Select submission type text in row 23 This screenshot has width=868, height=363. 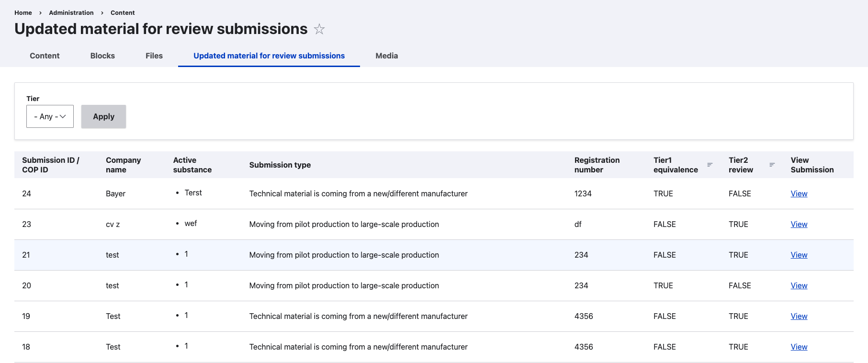[344, 224]
